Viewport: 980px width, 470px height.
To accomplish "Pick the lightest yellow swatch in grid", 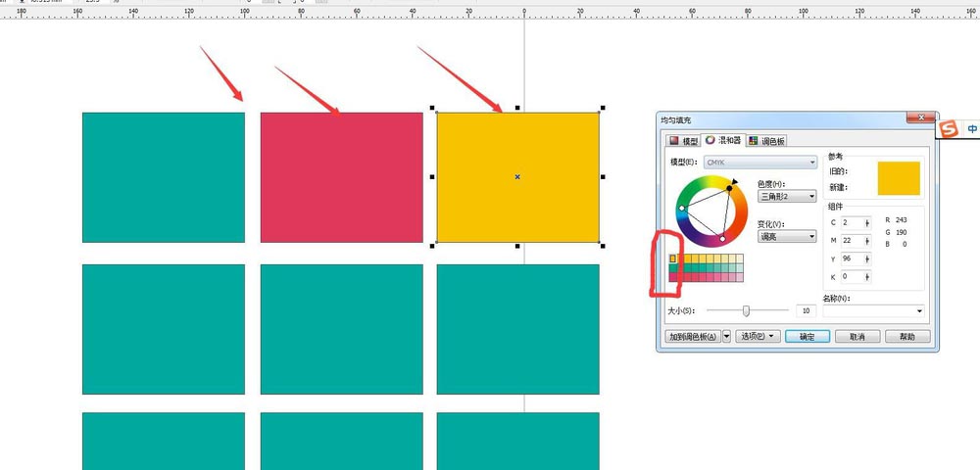I will click(x=740, y=258).
